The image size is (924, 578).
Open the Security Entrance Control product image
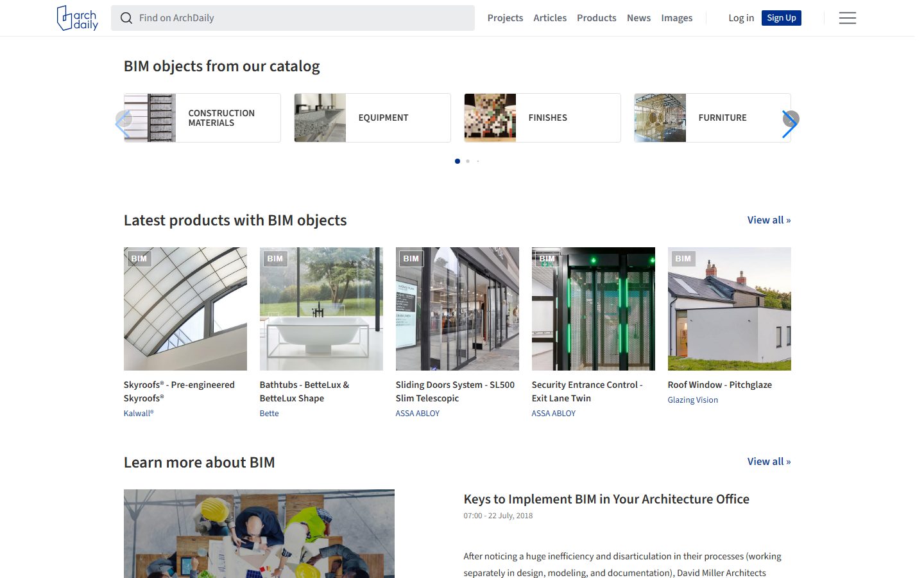[x=594, y=309]
